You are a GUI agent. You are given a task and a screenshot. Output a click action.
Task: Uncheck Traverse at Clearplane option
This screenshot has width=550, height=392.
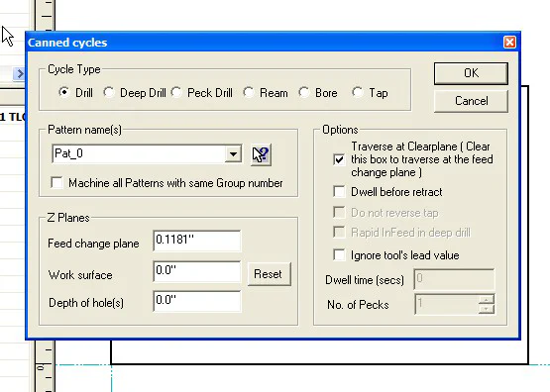coord(339,159)
